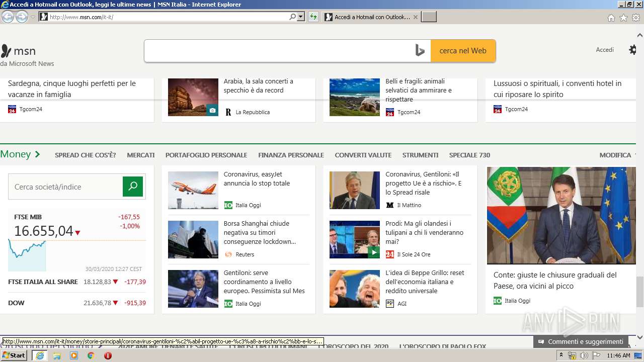Show hidden tray icons arrow
Screen dimensions: 644x362
(561, 355)
